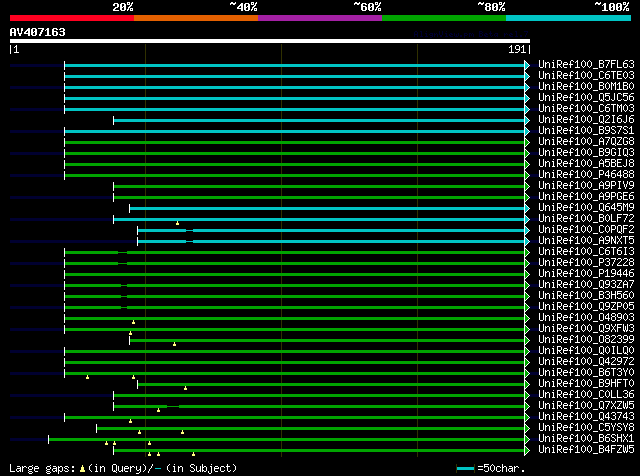Viewport: 640px width, 476px height.
Task: Click the UniRef100_B4FZW5 label
Action: 586,450
